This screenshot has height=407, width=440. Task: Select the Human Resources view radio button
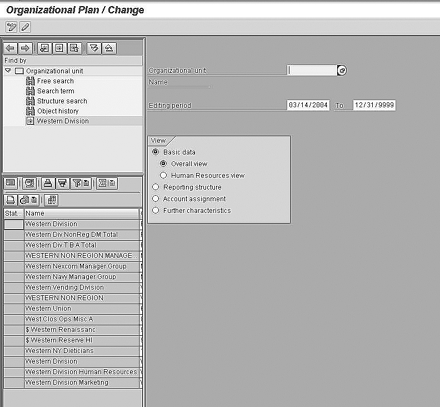[x=163, y=175]
